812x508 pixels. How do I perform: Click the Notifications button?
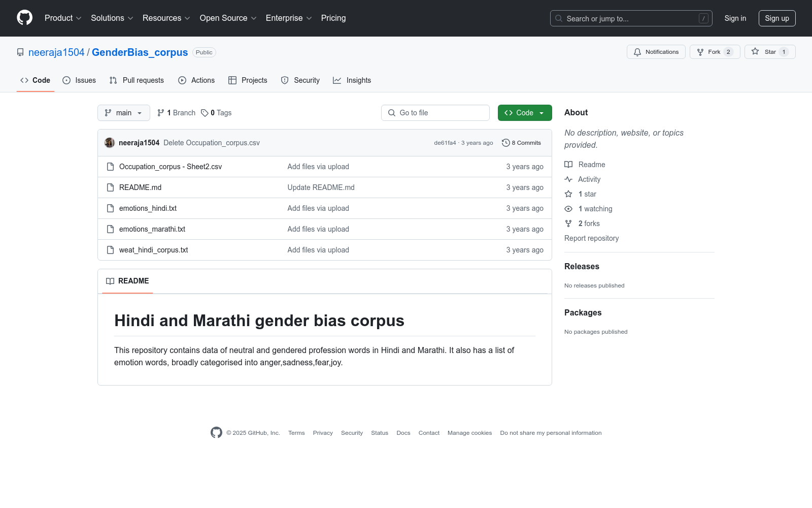(x=656, y=52)
